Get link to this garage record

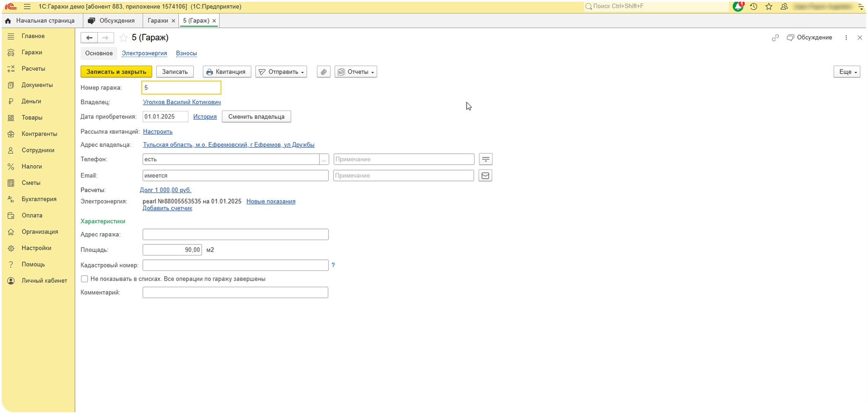pyautogui.click(x=775, y=38)
